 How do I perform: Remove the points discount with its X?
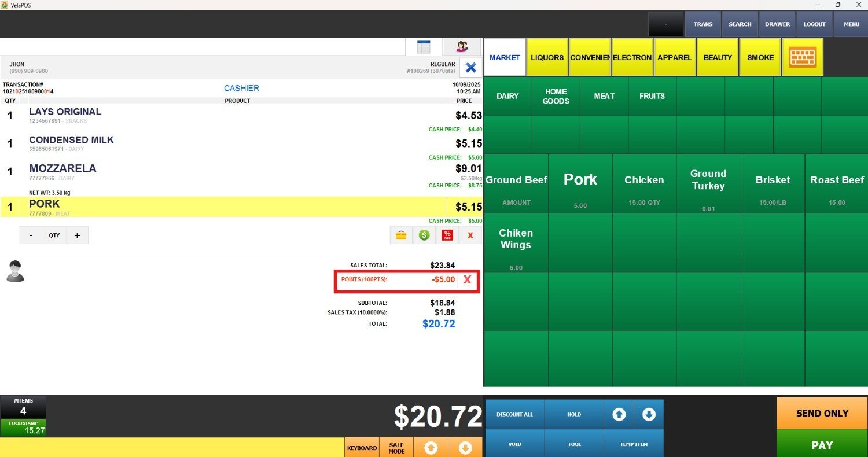pos(468,280)
